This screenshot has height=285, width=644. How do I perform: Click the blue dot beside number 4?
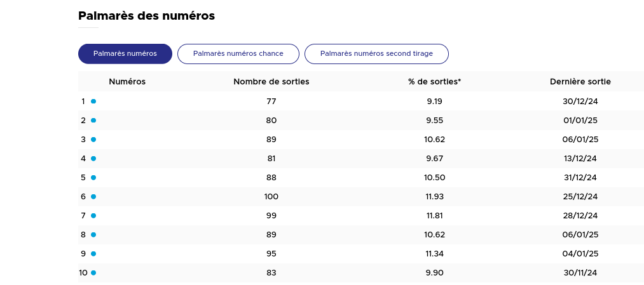pyautogui.click(x=93, y=159)
